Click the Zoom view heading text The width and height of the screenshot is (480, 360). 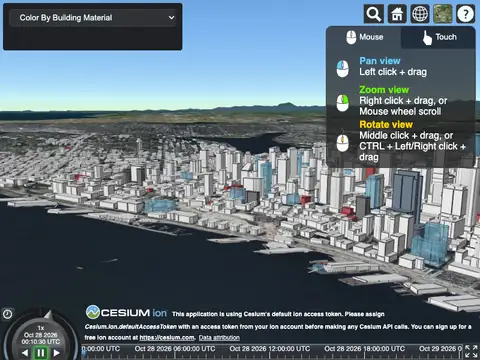coord(384,90)
